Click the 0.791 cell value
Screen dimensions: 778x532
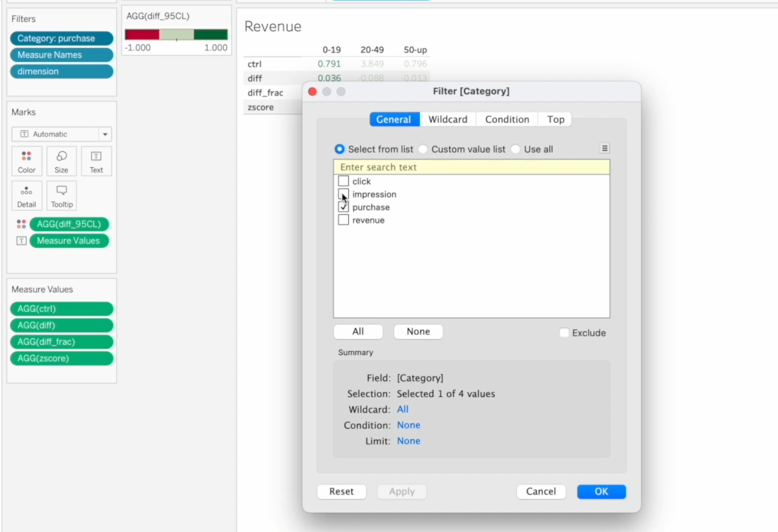pos(330,64)
